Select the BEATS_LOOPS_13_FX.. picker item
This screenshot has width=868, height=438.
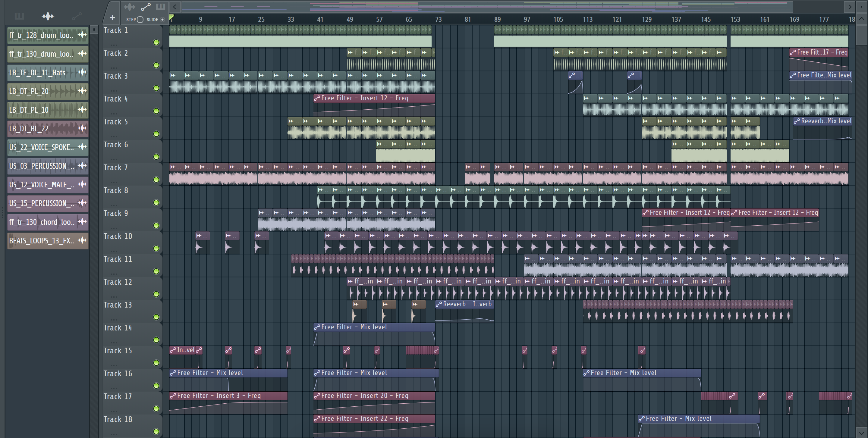click(48, 240)
